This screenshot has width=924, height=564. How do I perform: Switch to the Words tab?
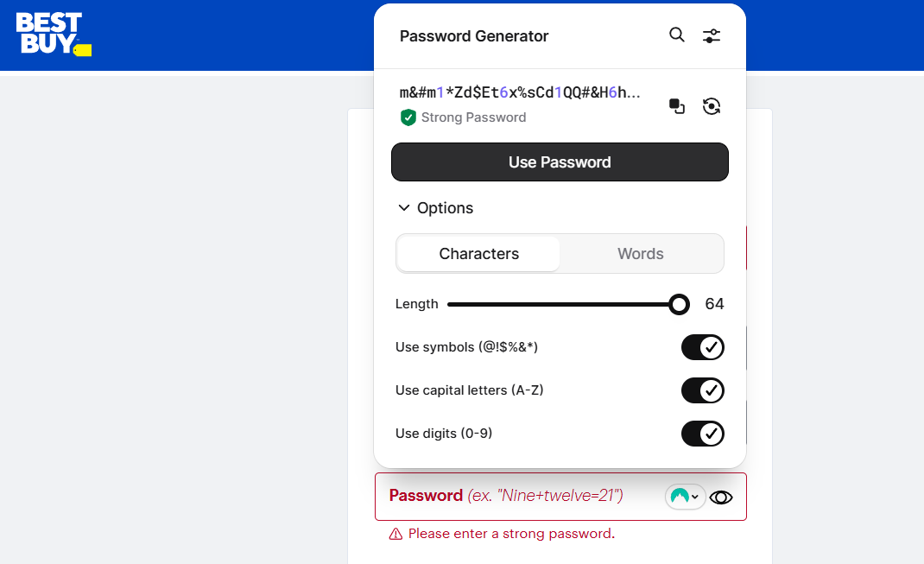coord(640,253)
